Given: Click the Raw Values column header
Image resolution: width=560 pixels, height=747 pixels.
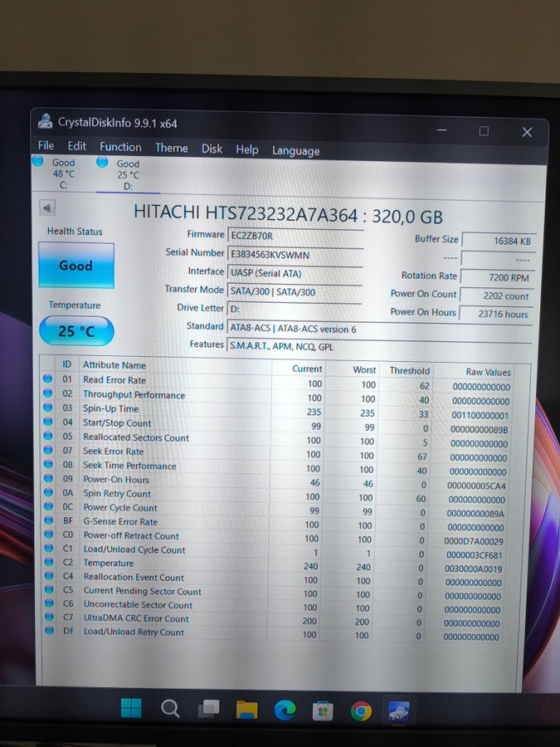Looking at the screenshot, I should point(488,372).
